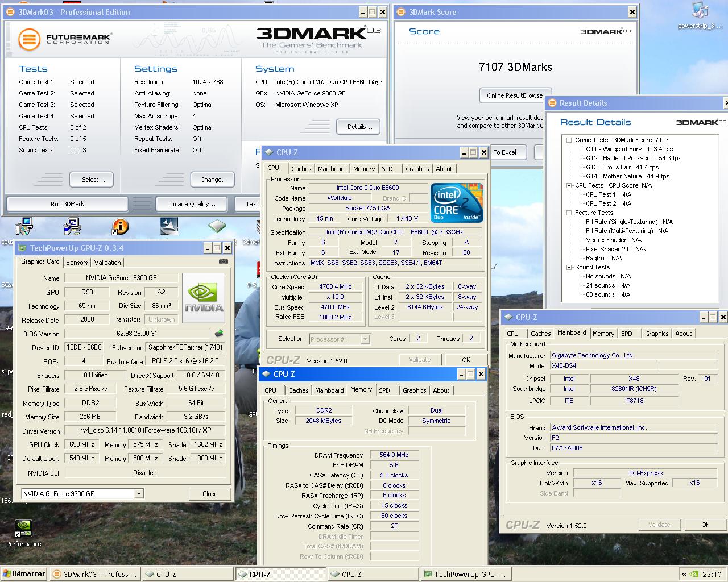728x582 pixels.
Task: Select Pixel Shader 2.0 result row
Action: tap(615, 249)
